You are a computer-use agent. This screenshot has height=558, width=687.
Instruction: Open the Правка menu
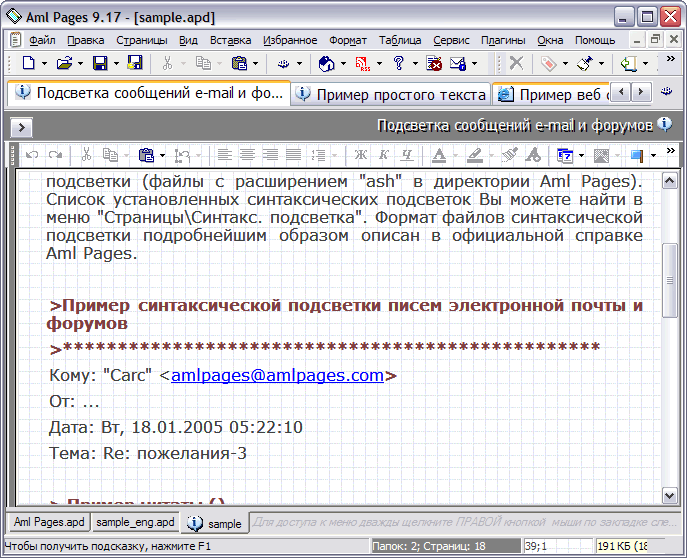(x=85, y=40)
